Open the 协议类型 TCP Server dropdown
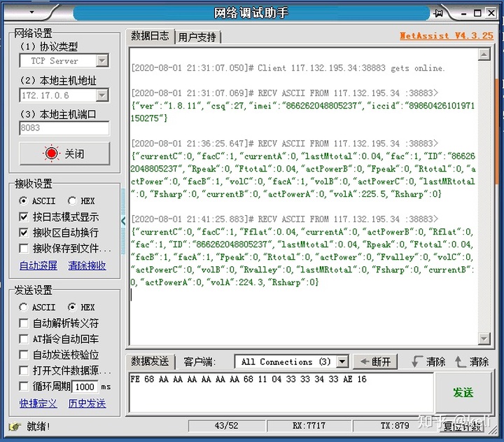 [x=102, y=60]
